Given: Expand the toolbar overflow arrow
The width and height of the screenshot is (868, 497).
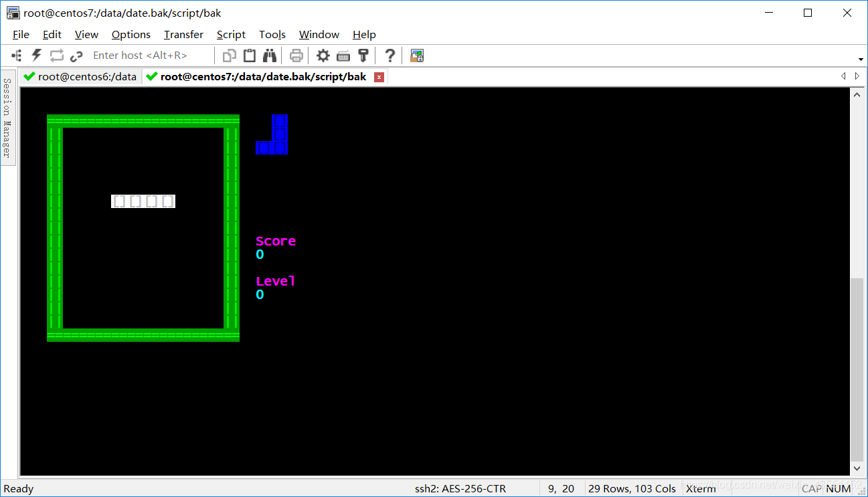Looking at the screenshot, I should point(861,58).
